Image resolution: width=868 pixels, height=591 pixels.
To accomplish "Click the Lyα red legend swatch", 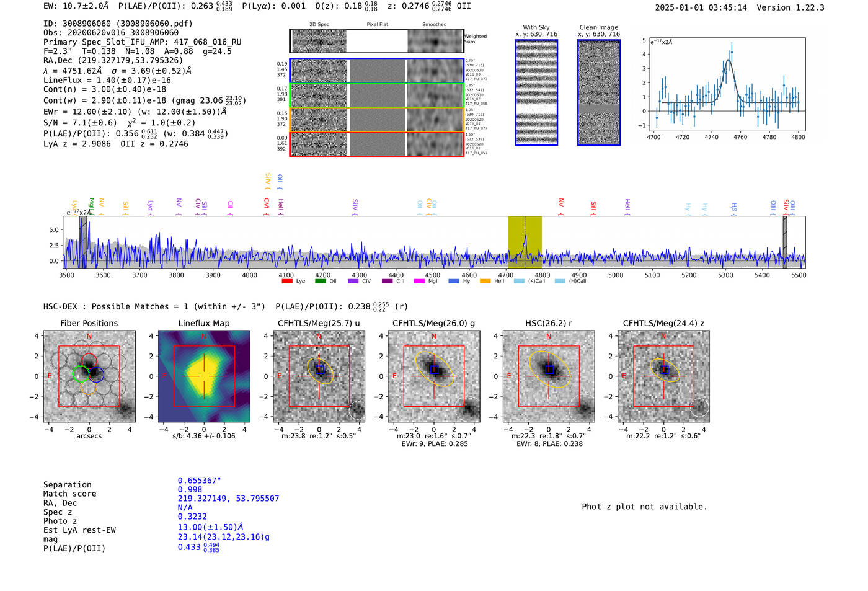I will (287, 281).
